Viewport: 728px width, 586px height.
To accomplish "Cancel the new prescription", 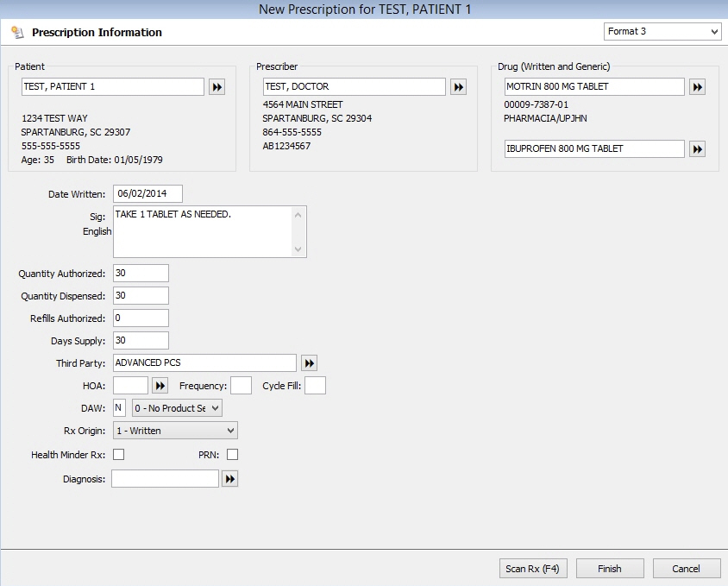I will click(x=687, y=569).
